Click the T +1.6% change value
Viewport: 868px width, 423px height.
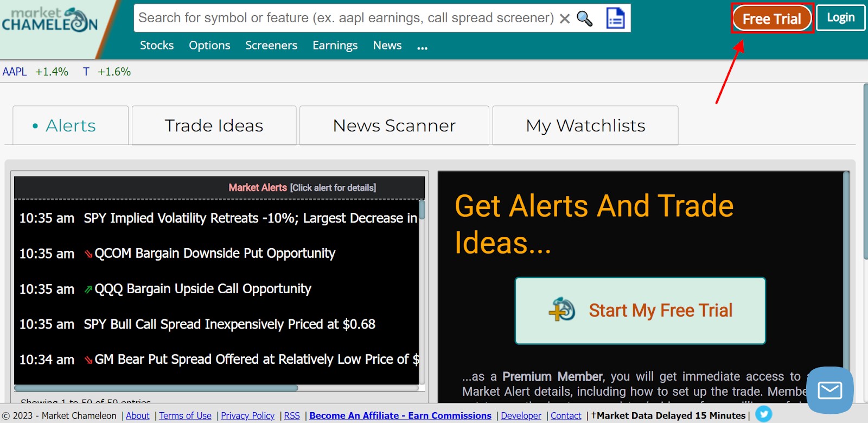click(x=114, y=72)
